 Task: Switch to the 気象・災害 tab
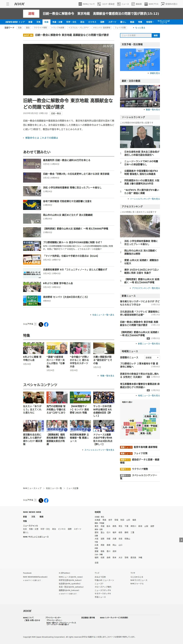57,22
